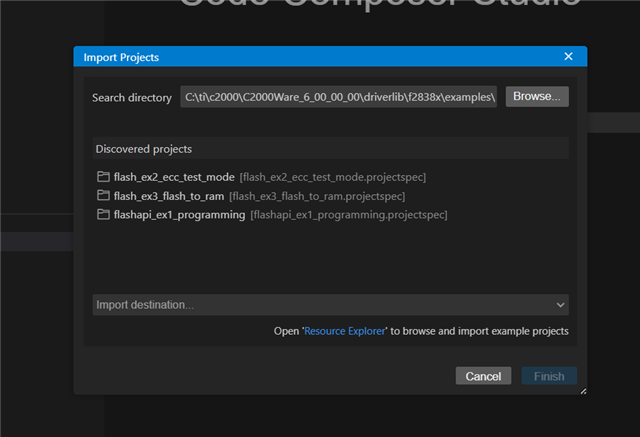Click the Discovered projects header
This screenshot has width=640, height=437.
point(144,149)
